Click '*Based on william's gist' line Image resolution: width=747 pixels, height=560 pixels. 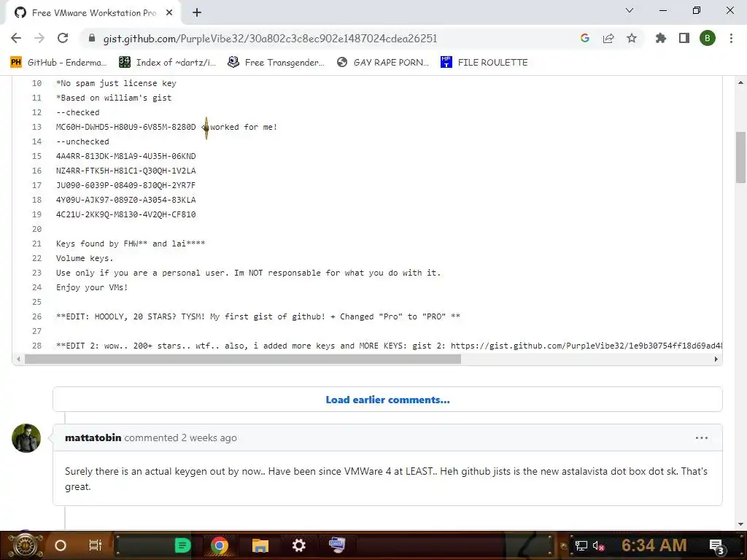click(x=114, y=98)
